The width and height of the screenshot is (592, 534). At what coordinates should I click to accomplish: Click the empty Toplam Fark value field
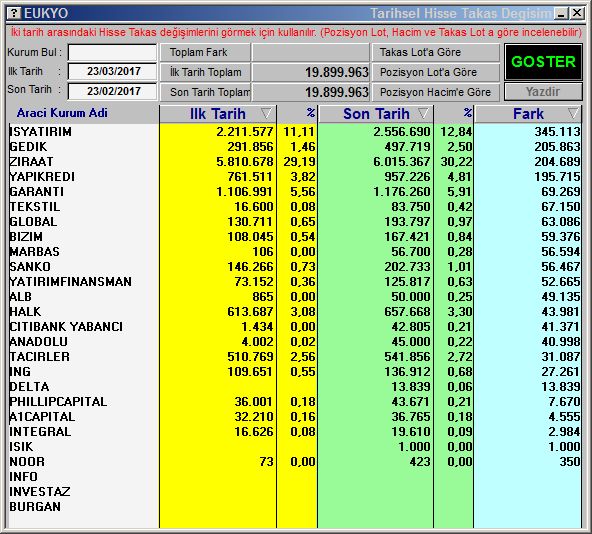tap(310, 52)
